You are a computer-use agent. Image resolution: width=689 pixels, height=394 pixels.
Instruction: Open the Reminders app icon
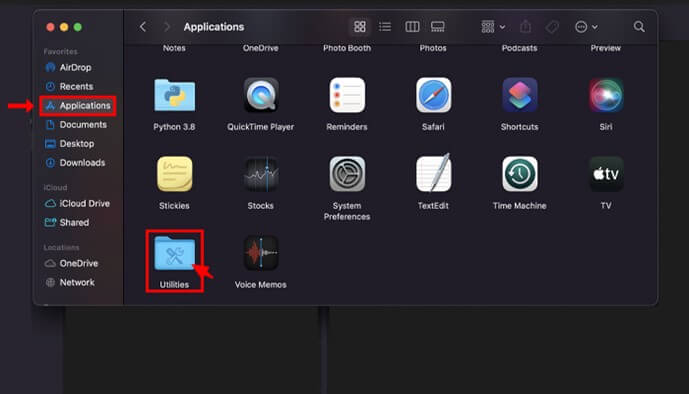pos(347,95)
